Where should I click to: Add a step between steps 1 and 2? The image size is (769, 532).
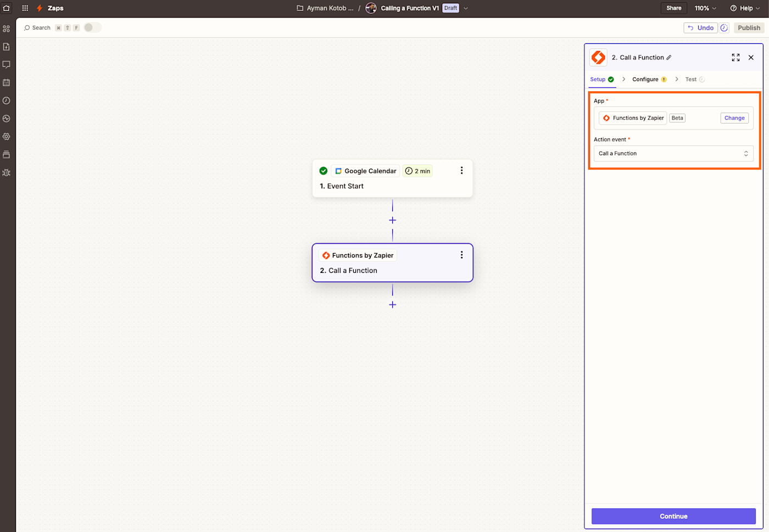pyautogui.click(x=392, y=220)
